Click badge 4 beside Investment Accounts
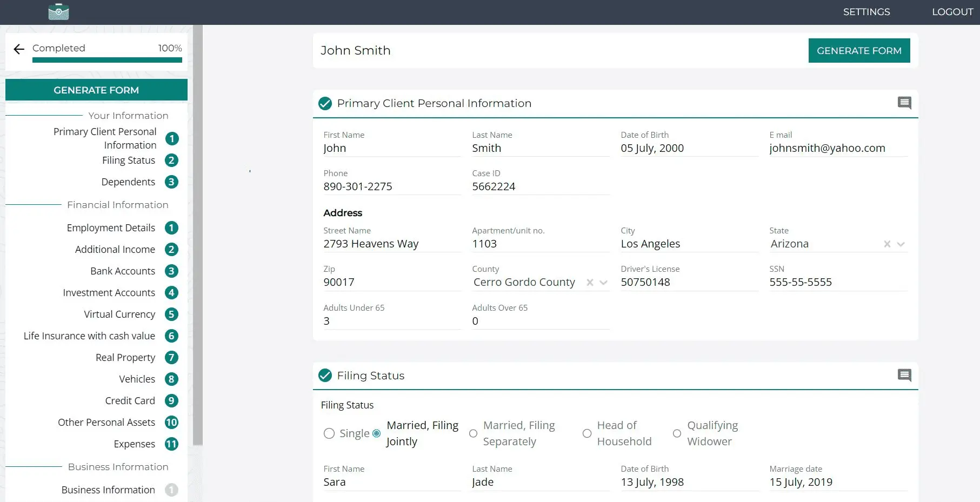980x502 pixels. coord(171,293)
